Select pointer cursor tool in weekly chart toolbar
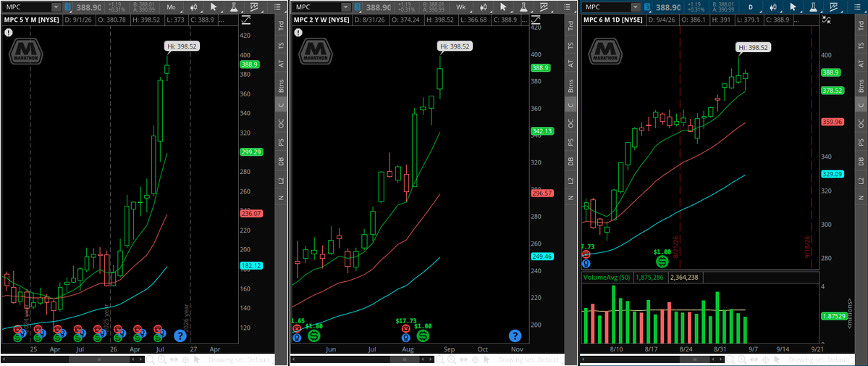 (503, 7)
